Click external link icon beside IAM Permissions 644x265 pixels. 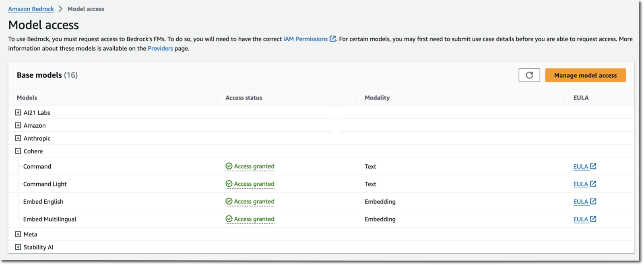(332, 39)
